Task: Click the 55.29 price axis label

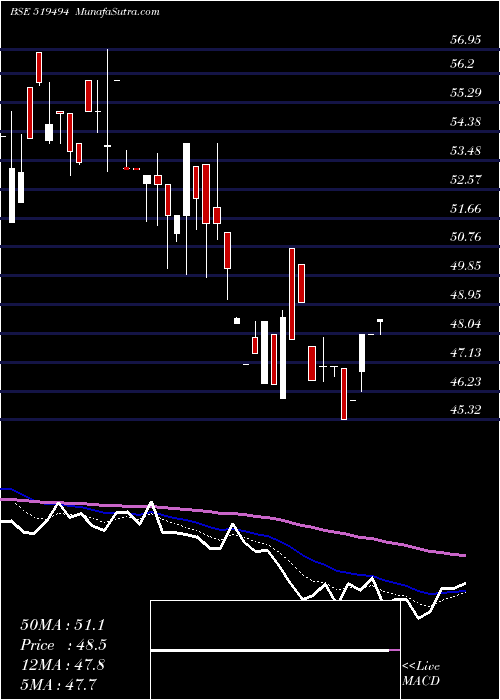Action: (466, 93)
